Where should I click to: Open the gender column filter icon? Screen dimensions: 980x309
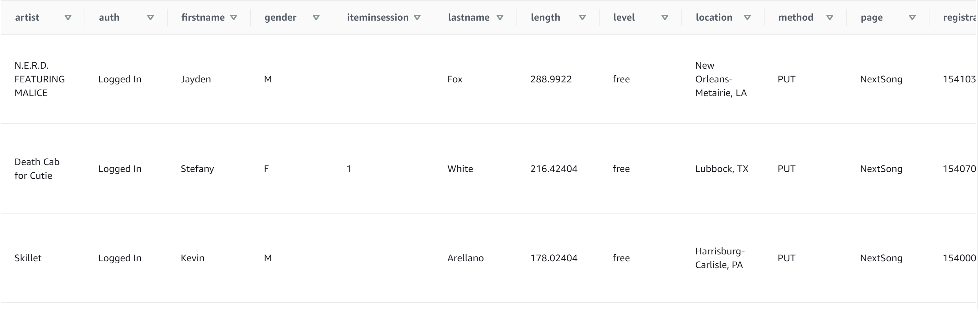pyautogui.click(x=316, y=17)
